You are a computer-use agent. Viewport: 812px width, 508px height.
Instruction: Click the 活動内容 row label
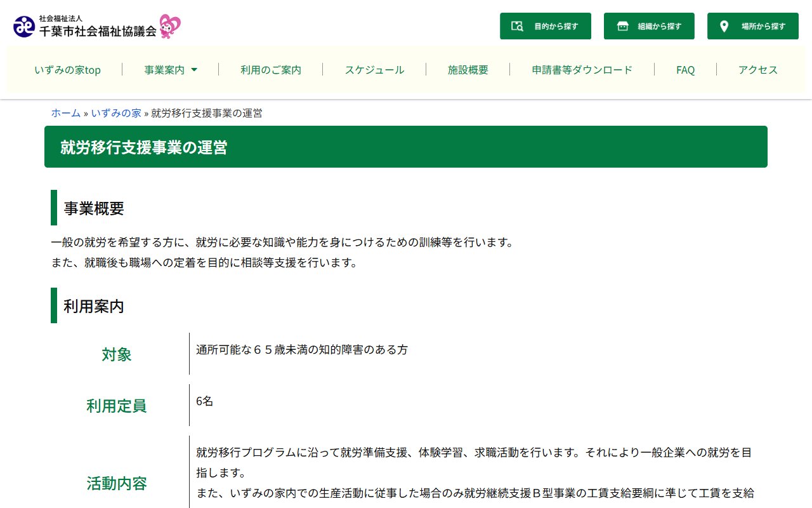(117, 483)
